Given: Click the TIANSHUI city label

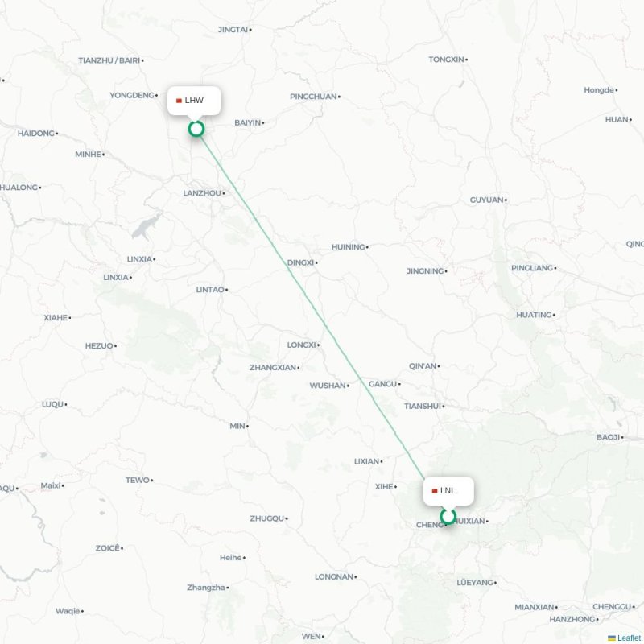Looking at the screenshot, I should tap(424, 407).
